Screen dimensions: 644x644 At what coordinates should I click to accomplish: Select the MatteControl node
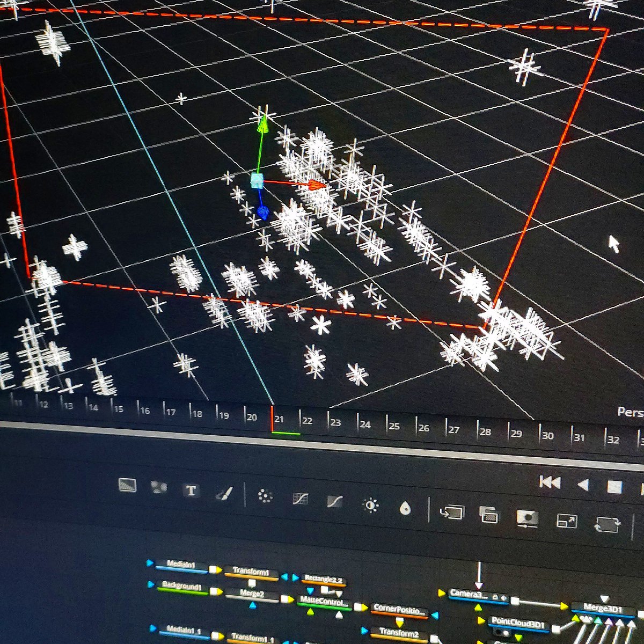(324, 602)
